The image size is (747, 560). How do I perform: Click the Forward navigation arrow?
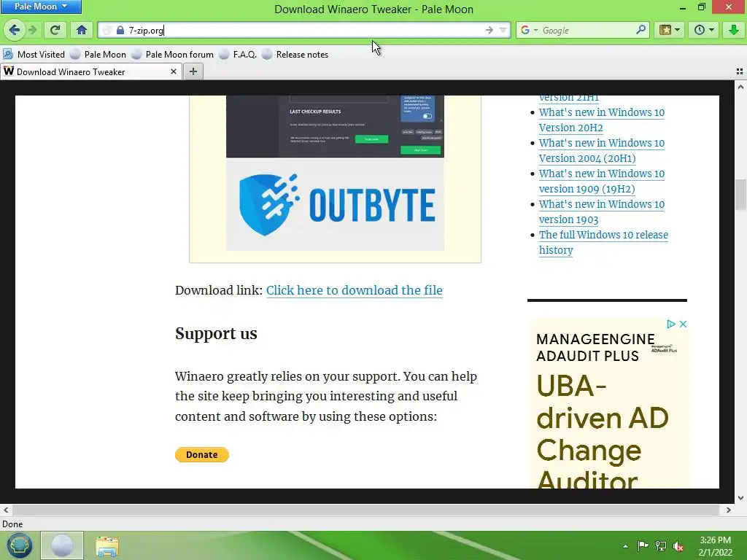pyautogui.click(x=32, y=31)
